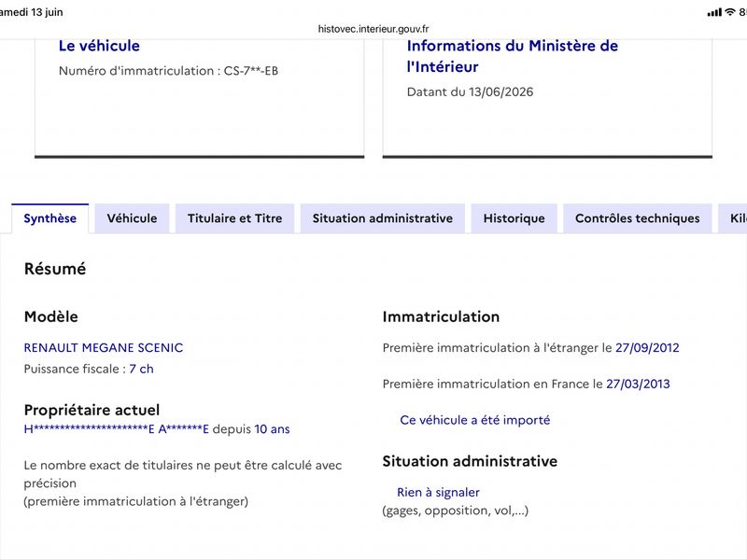
Task: Click the masked current owner name
Action: pyautogui.click(x=116, y=429)
